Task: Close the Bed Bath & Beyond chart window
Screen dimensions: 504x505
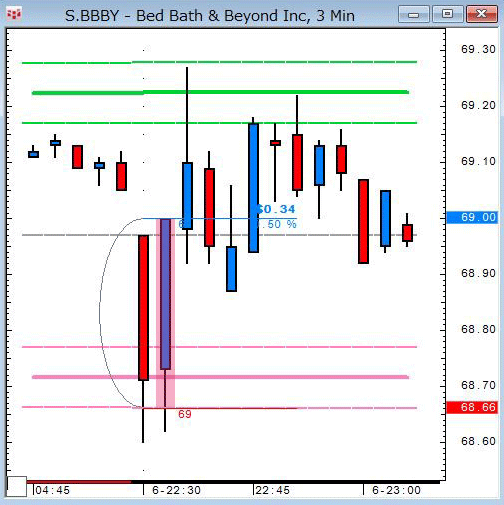Action: (x=481, y=14)
